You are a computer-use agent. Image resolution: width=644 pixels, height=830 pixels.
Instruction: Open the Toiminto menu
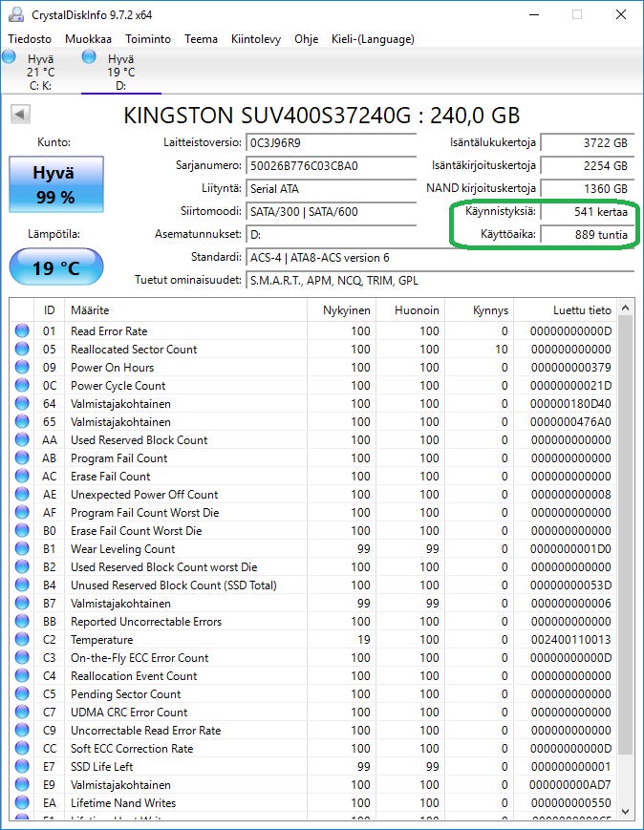pos(148,38)
